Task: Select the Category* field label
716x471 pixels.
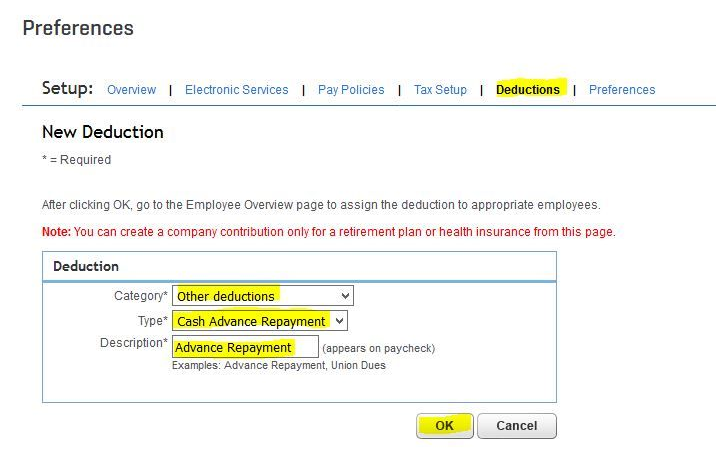Action: coord(141,296)
